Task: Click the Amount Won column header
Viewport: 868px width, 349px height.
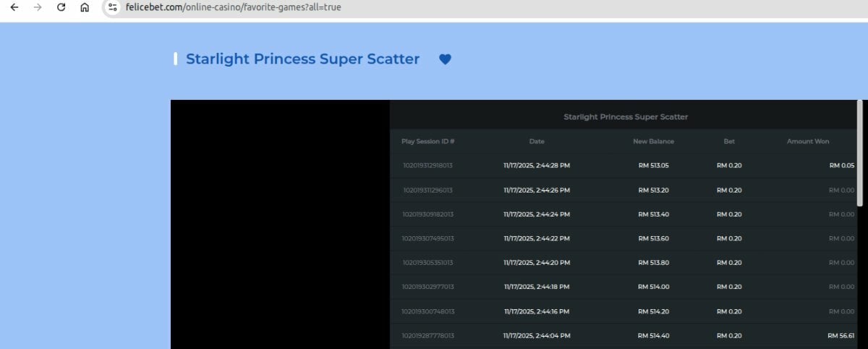Action: point(807,141)
